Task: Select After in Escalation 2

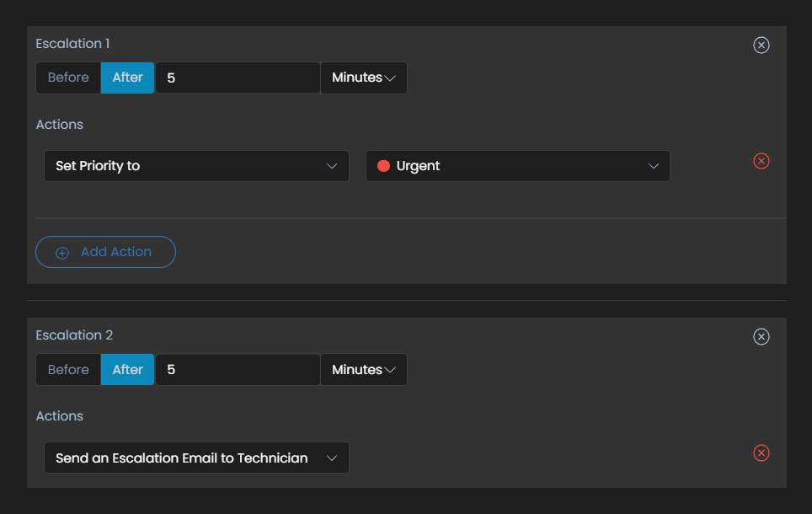Action: (127, 370)
